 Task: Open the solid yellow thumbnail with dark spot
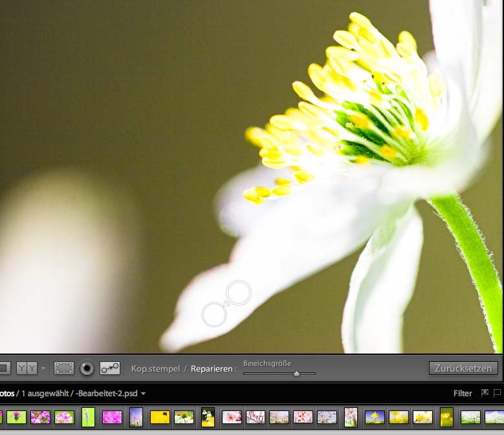coord(160,418)
